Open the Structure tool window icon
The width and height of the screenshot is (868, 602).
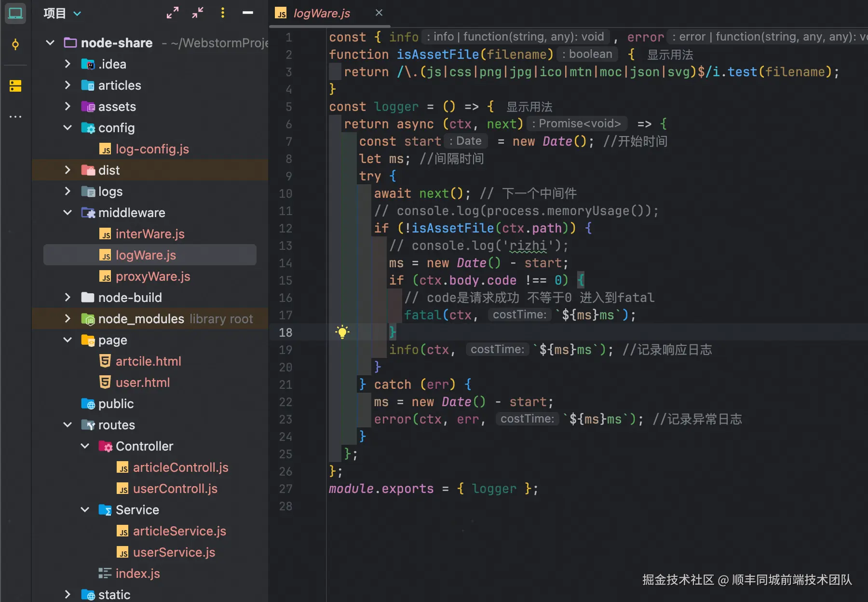(x=15, y=86)
